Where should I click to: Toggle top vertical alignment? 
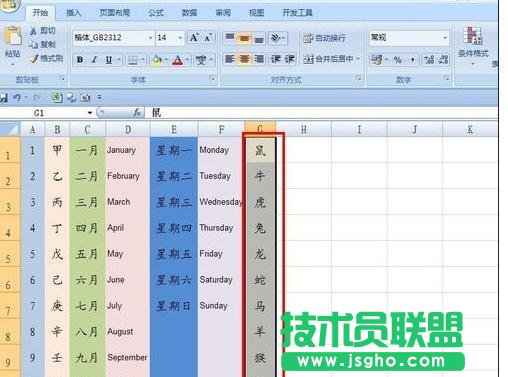point(230,38)
